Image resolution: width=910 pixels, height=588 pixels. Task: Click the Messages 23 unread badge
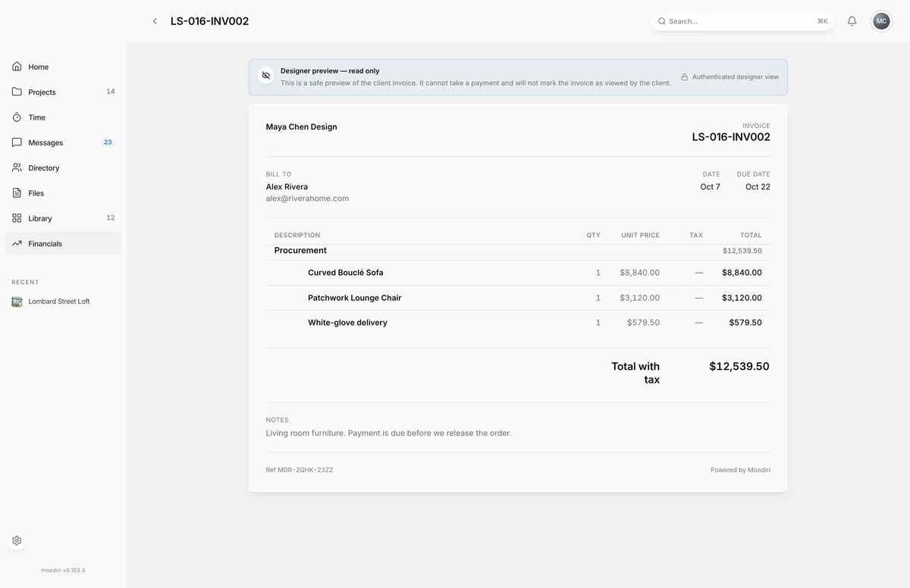[108, 142]
